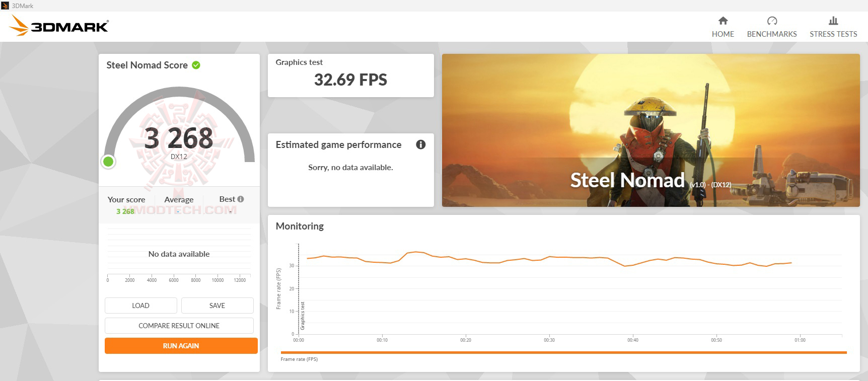Screen dimensions: 868x381
Task: Click the Graphics test label
Action: (299, 62)
